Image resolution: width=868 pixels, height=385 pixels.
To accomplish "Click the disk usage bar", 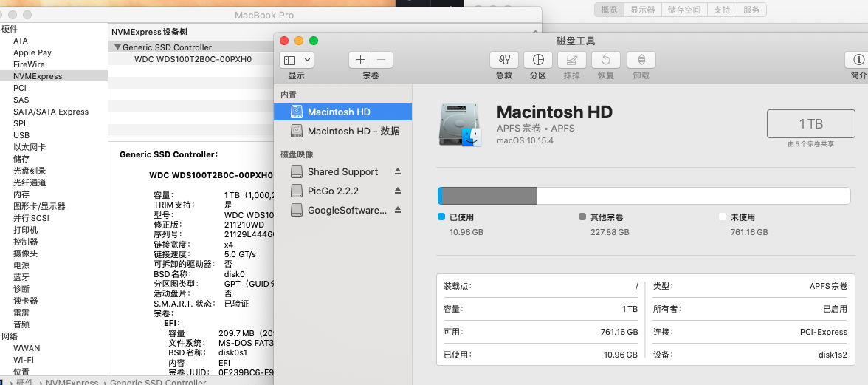I will point(644,196).
